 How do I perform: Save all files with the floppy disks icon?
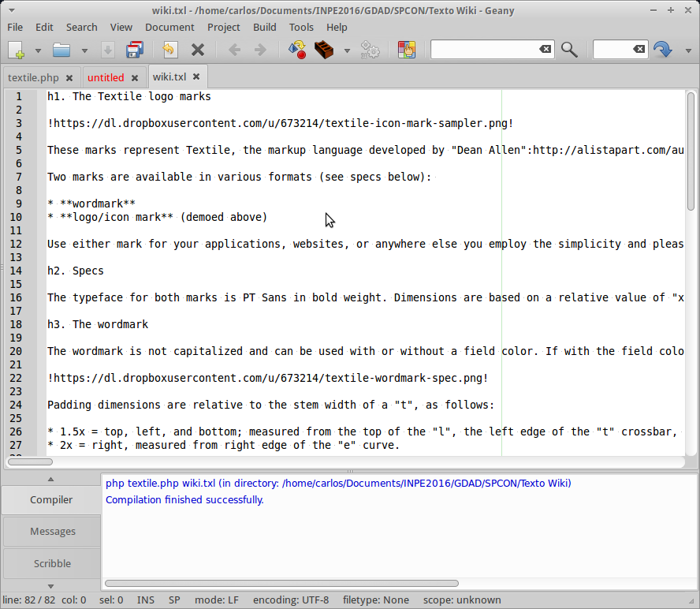click(134, 50)
